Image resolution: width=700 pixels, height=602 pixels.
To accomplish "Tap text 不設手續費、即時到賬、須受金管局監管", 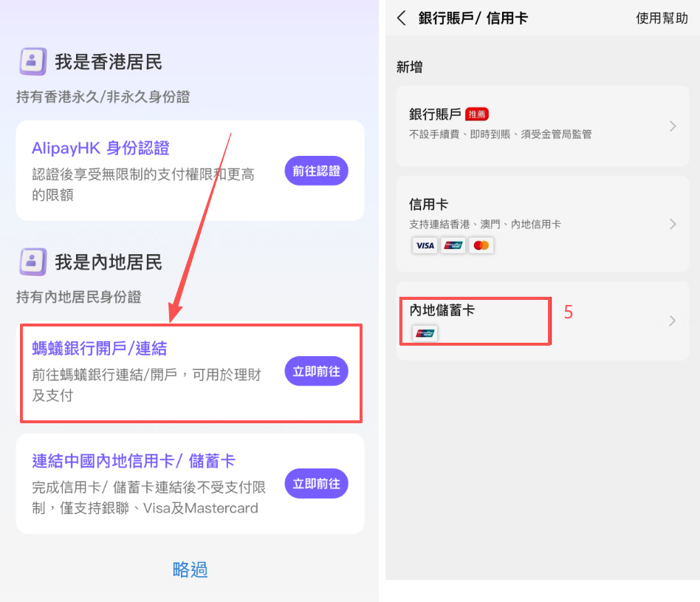I will (501, 134).
